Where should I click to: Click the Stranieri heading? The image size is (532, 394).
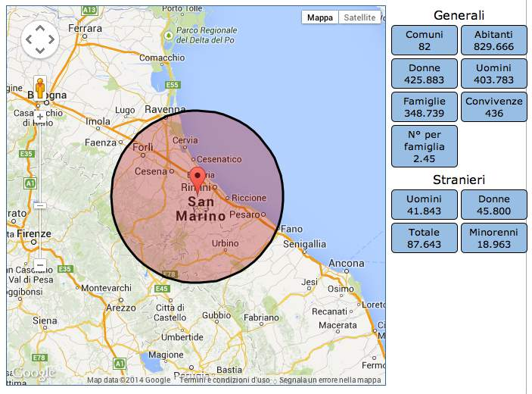point(459,180)
